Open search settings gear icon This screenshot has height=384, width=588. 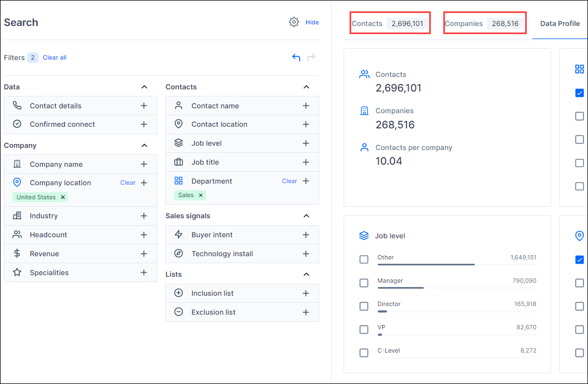[294, 22]
